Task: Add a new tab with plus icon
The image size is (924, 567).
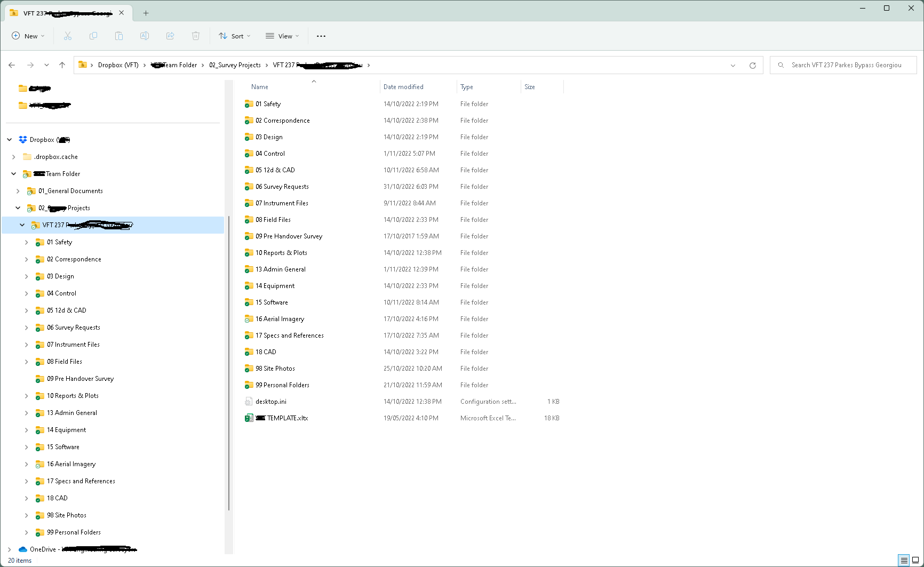Action: point(146,13)
